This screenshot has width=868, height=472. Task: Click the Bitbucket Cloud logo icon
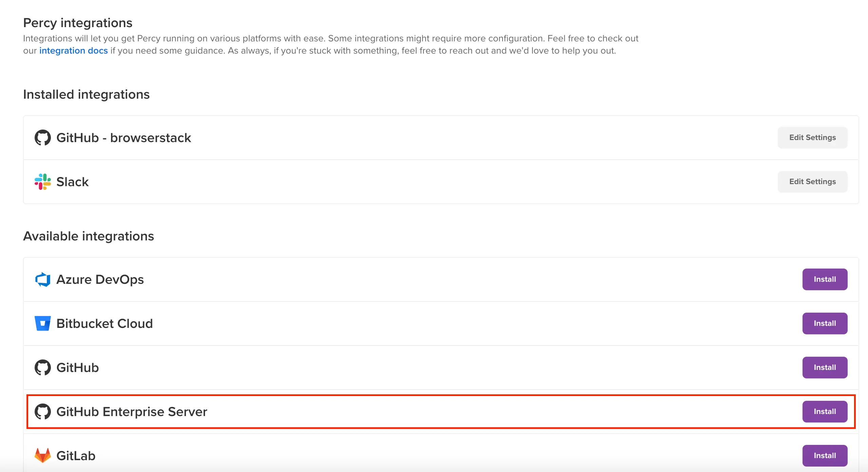click(43, 323)
